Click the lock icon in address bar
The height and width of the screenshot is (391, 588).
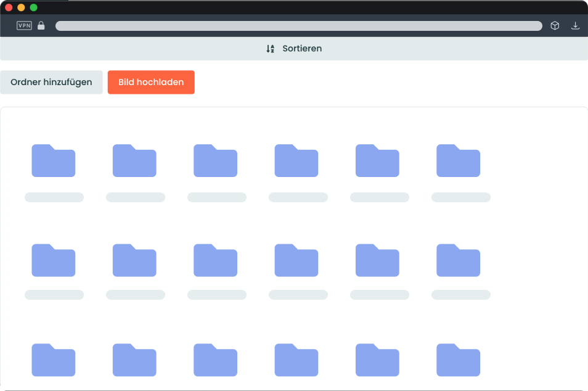(41, 25)
